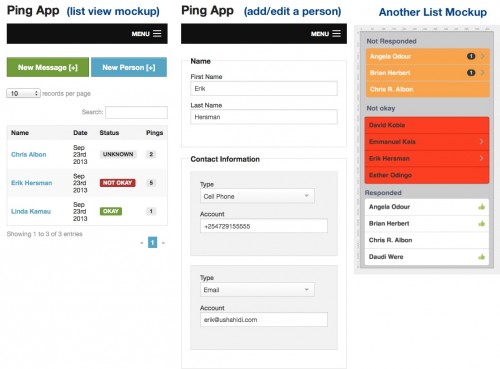
Task: Open the Cell Phone type dropdown
Action: pos(257,196)
